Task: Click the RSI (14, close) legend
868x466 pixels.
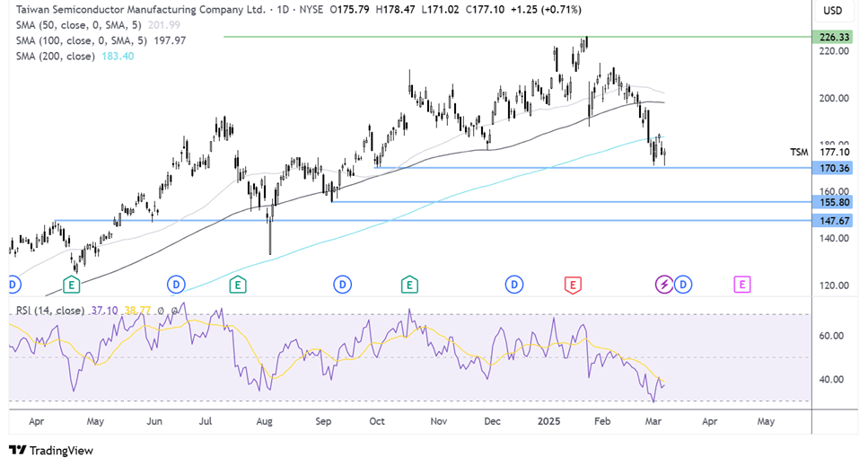Action: (50, 311)
